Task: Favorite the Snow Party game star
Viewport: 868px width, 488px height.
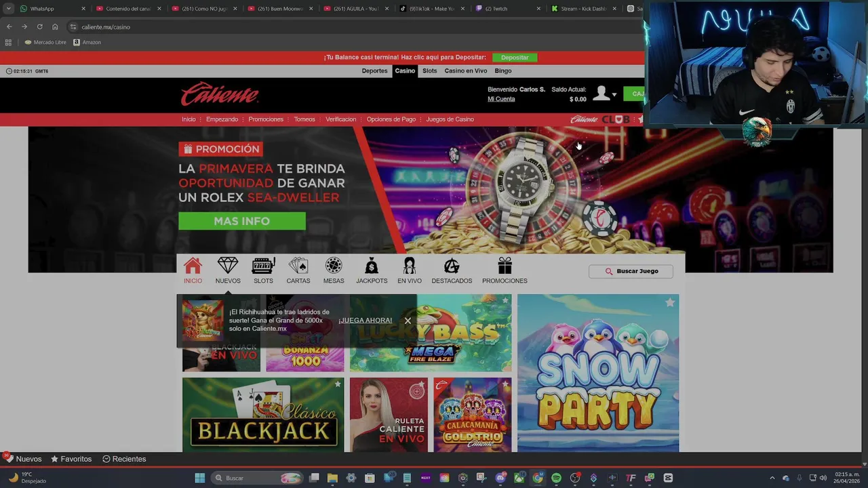Action: 670,303
